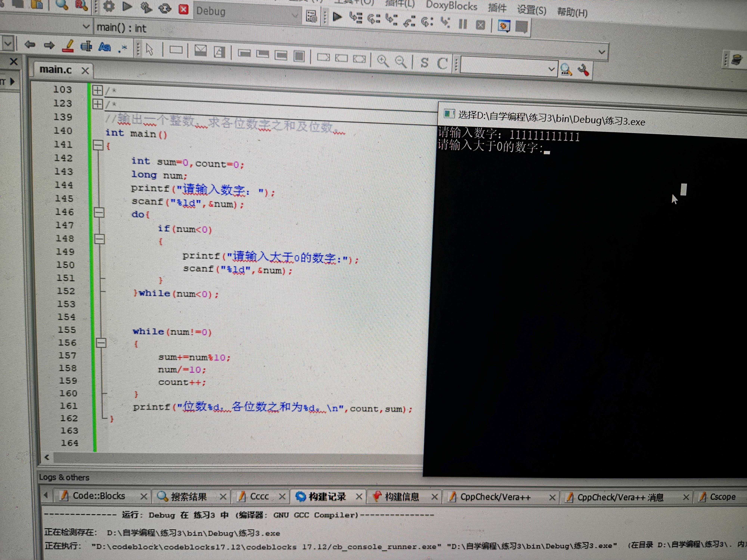747x560 pixels.
Task: Click the Rebuild arrows icon
Action: pyautogui.click(x=165, y=8)
